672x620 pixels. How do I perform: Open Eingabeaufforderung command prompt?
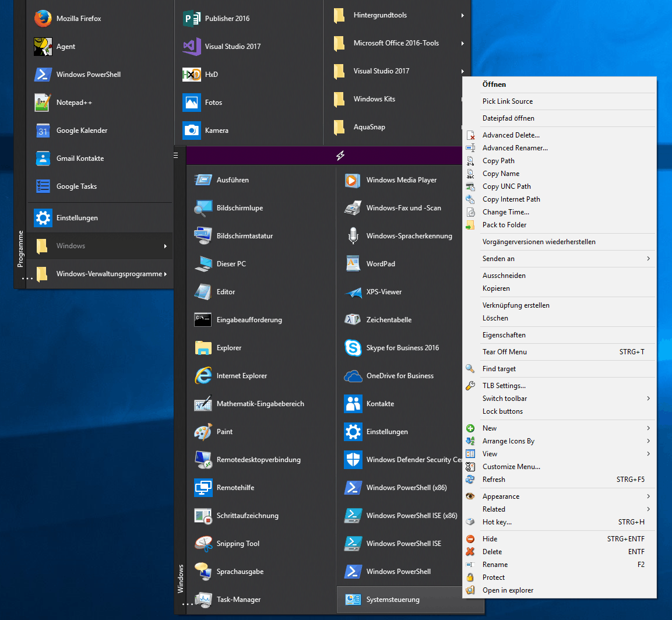click(261, 320)
